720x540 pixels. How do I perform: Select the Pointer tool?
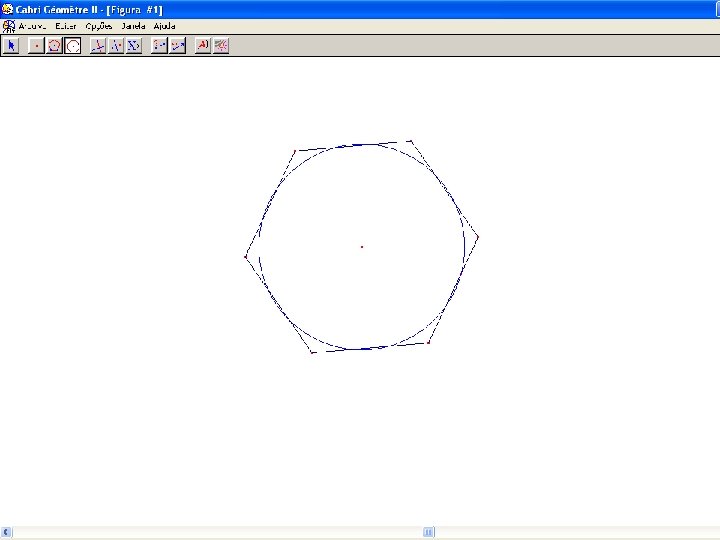point(11,45)
